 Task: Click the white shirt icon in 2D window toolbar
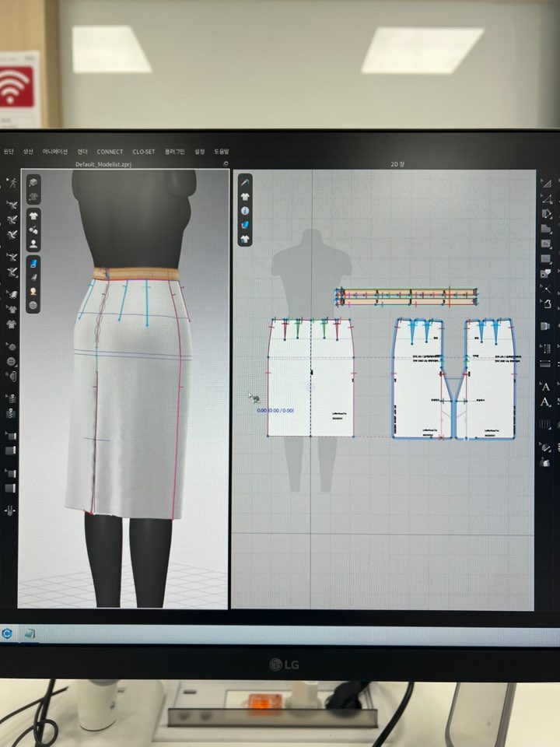(245, 239)
